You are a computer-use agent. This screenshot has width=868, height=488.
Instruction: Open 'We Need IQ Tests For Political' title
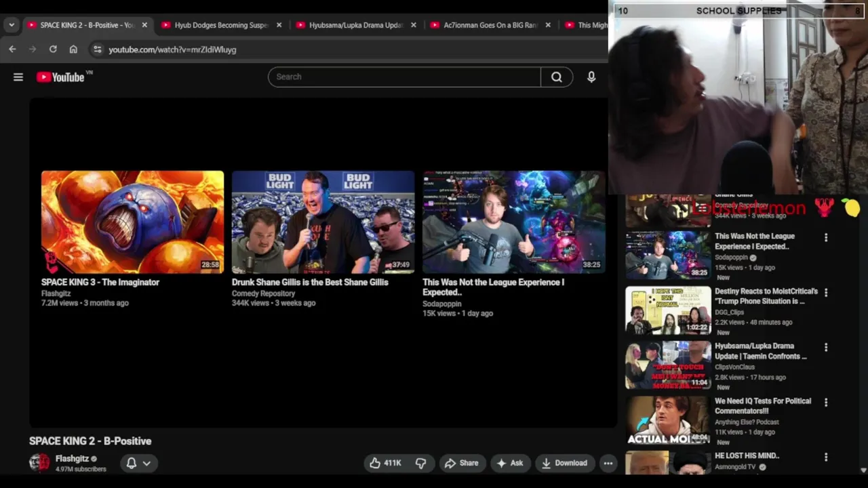tap(763, 406)
